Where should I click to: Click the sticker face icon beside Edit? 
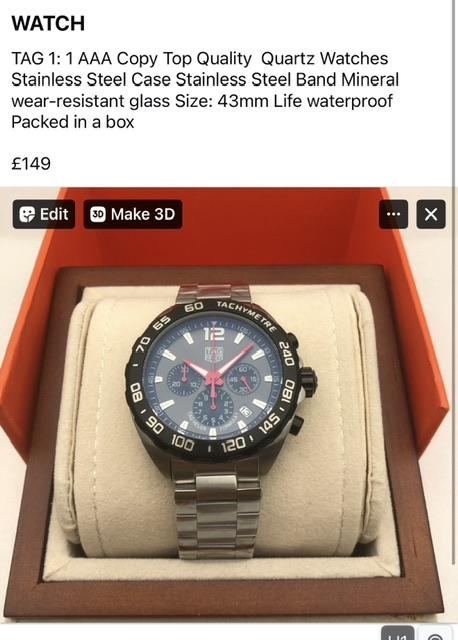27,214
